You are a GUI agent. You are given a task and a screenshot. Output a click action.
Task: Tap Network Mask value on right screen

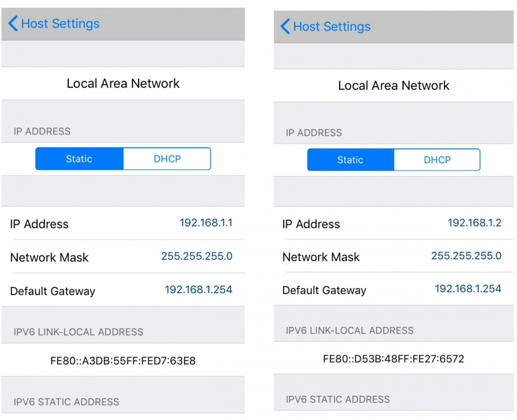point(466,256)
